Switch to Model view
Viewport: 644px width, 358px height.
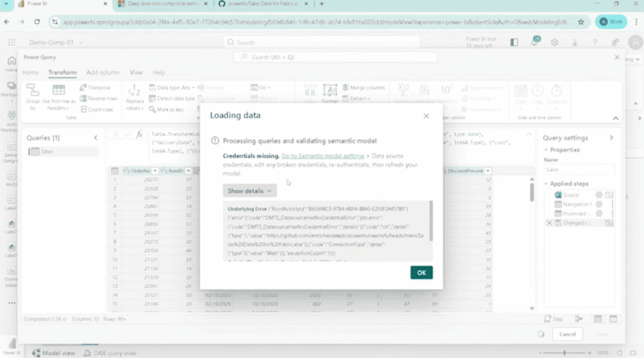tap(54, 353)
